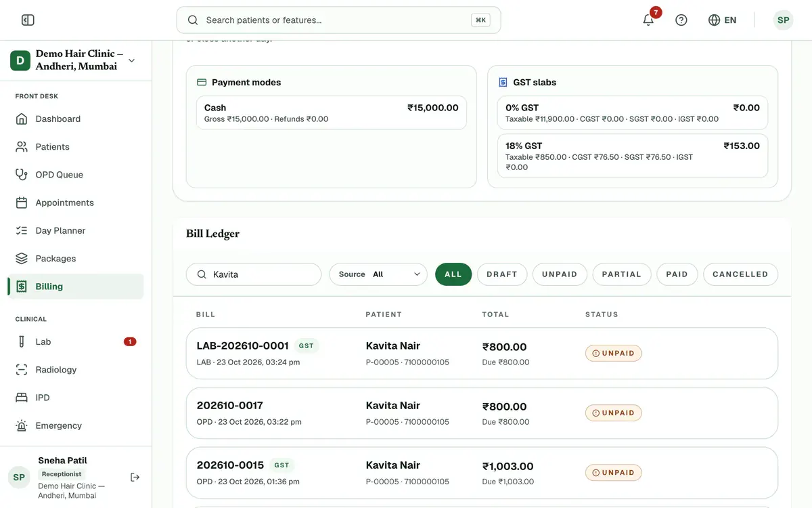Click the 18% GST slab row

pyautogui.click(x=633, y=156)
